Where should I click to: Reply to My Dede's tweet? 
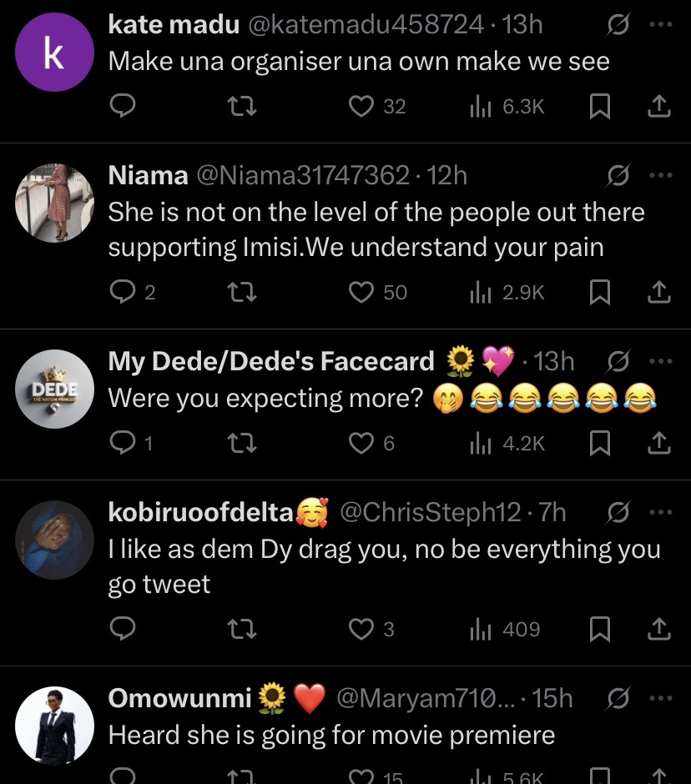point(122,445)
